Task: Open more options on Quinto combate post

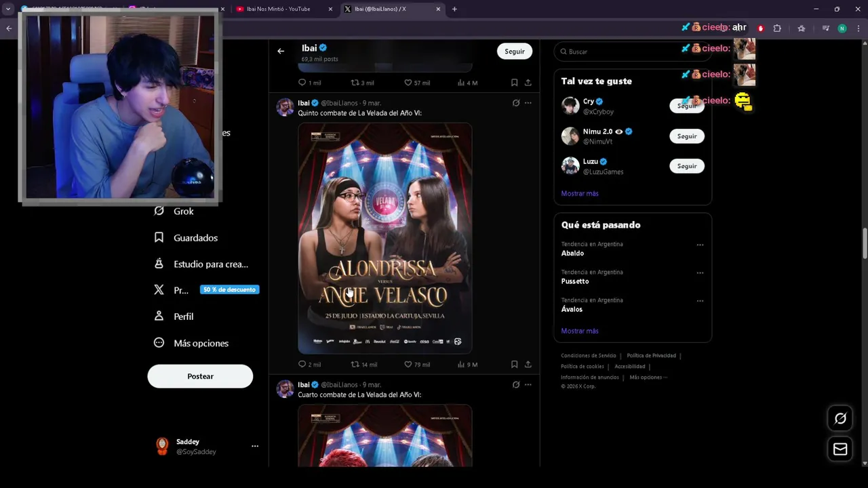Action: coord(528,103)
